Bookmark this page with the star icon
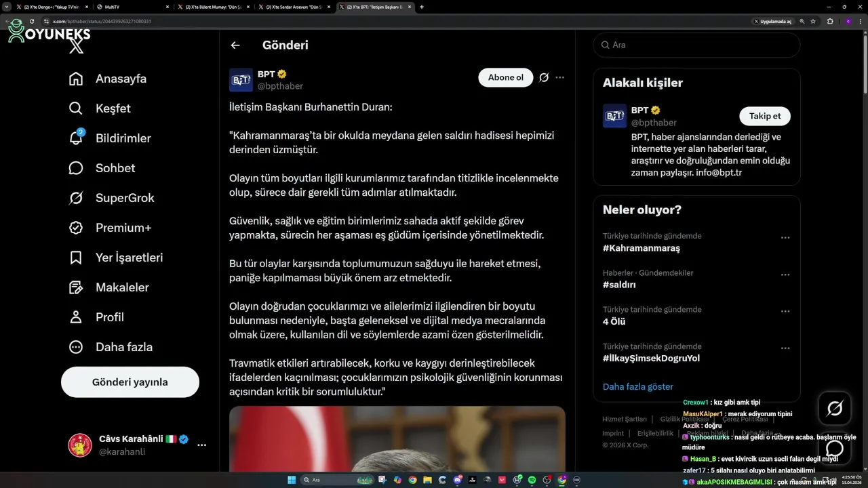868x488 pixels. point(813,22)
